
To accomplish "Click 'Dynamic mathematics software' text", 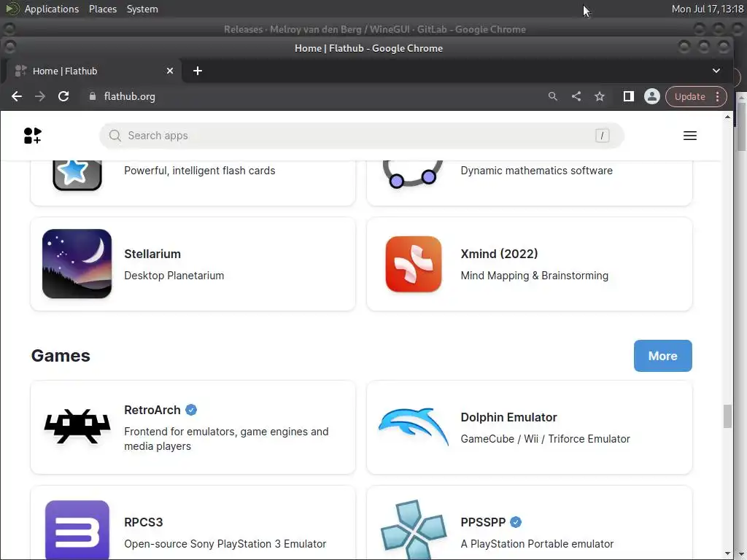I will pyautogui.click(x=536, y=171).
